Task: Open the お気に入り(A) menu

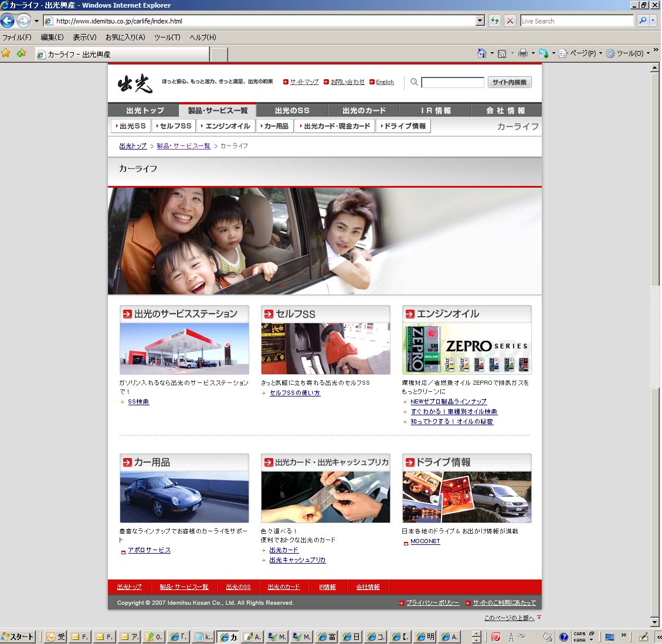Action: 125,37
